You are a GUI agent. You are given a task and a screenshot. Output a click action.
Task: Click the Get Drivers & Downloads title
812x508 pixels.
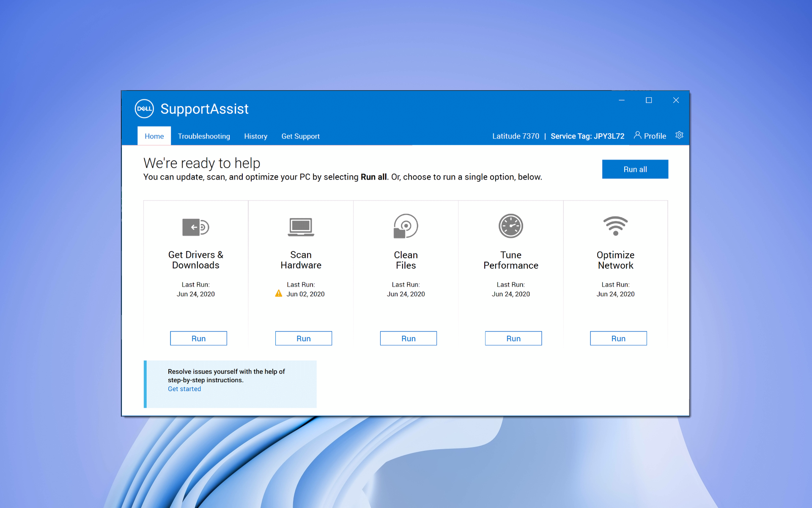pyautogui.click(x=196, y=260)
